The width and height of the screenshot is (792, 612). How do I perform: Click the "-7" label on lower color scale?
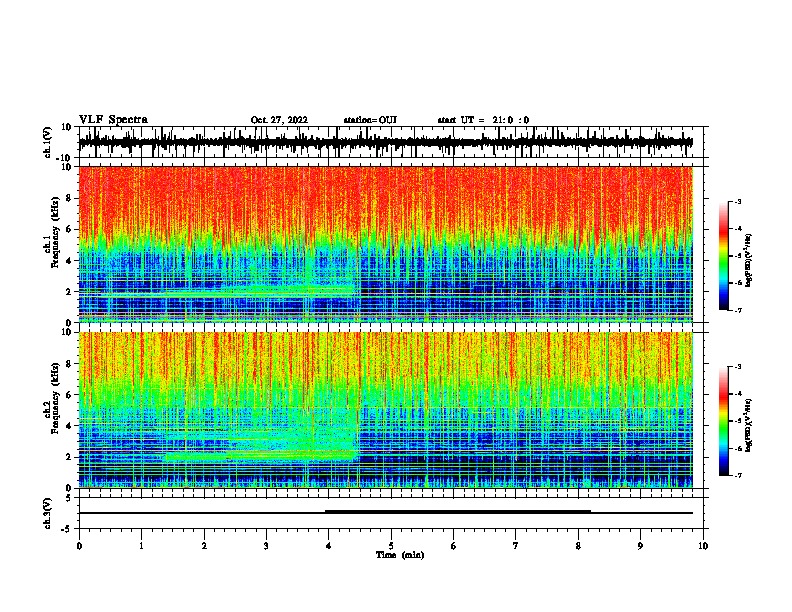(737, 475)
